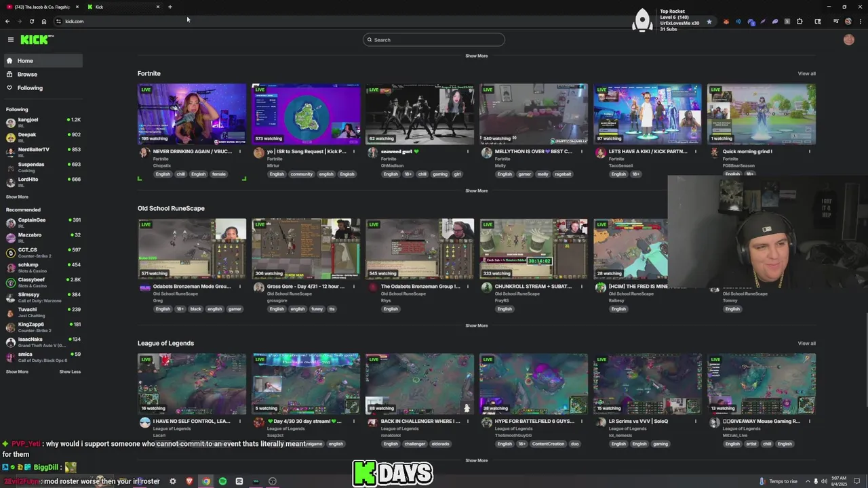Click Chopstix streamer avatar
This screenshot has height=488, width=868.
coord(144,152)
